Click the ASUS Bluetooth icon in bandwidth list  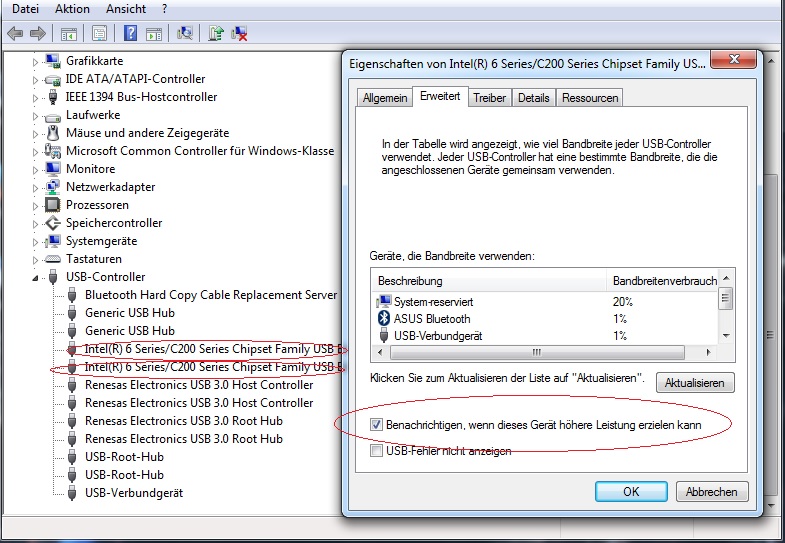point(384,318)
